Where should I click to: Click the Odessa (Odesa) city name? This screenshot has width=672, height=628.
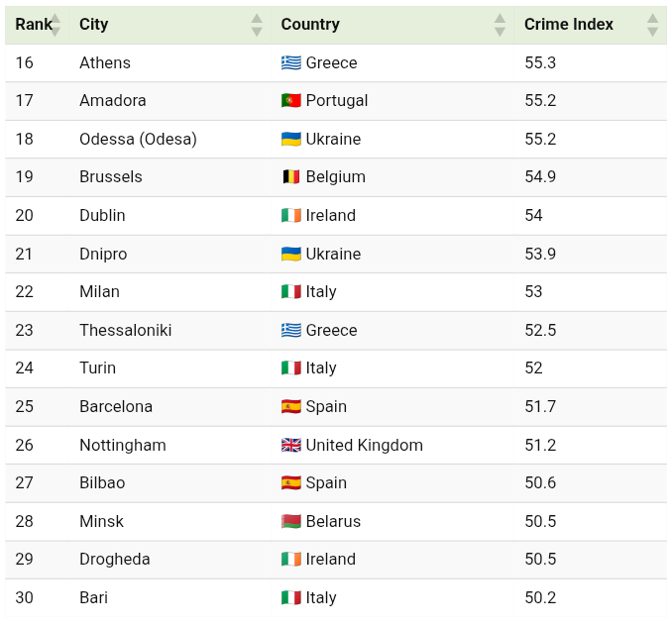138,140
